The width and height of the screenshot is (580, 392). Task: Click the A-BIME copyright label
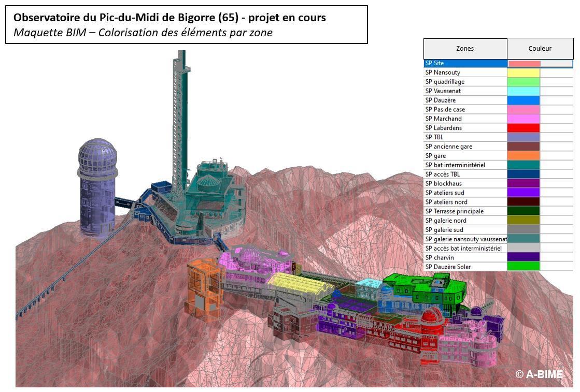(x=539, y=374)
